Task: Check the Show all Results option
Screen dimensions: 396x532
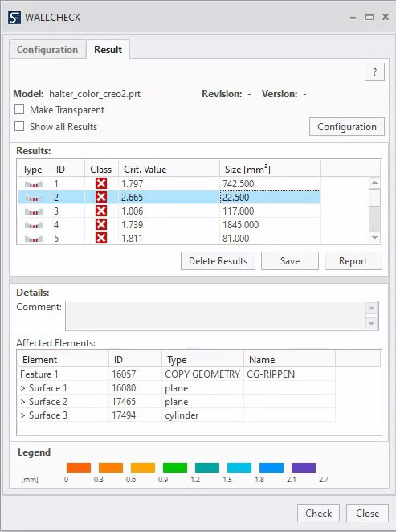Action: tap(19, 126)
